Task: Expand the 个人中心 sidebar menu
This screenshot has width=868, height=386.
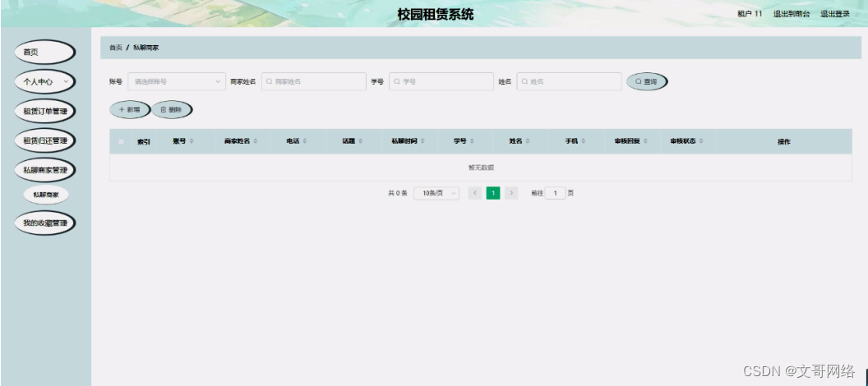Action: [45, 82]
